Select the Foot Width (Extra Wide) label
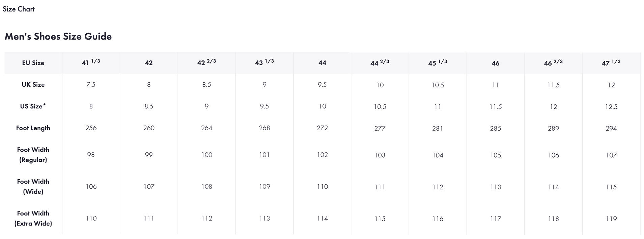 pyautogui.click(x=33, y=218)
